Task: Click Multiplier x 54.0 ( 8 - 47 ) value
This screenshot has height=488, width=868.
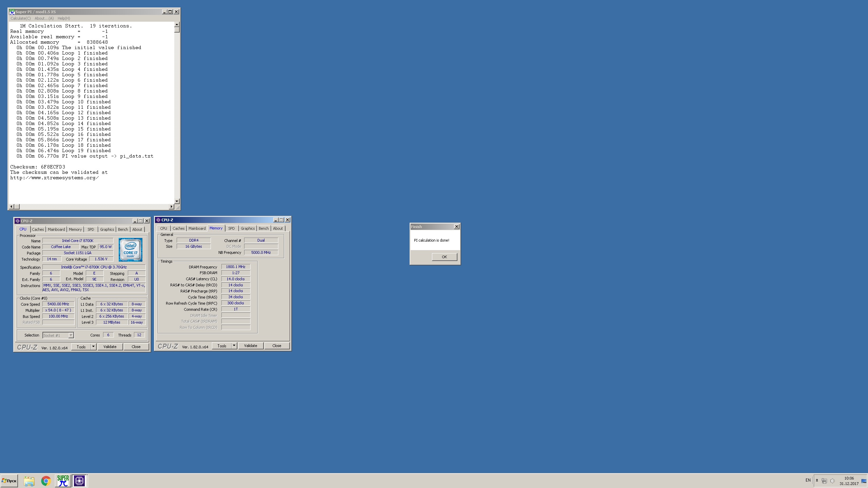Action: [x=58, y=310]
